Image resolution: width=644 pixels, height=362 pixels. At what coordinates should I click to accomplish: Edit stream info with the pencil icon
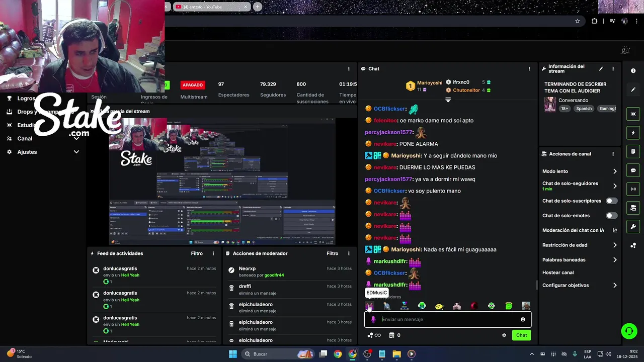[x=601, y=69]
